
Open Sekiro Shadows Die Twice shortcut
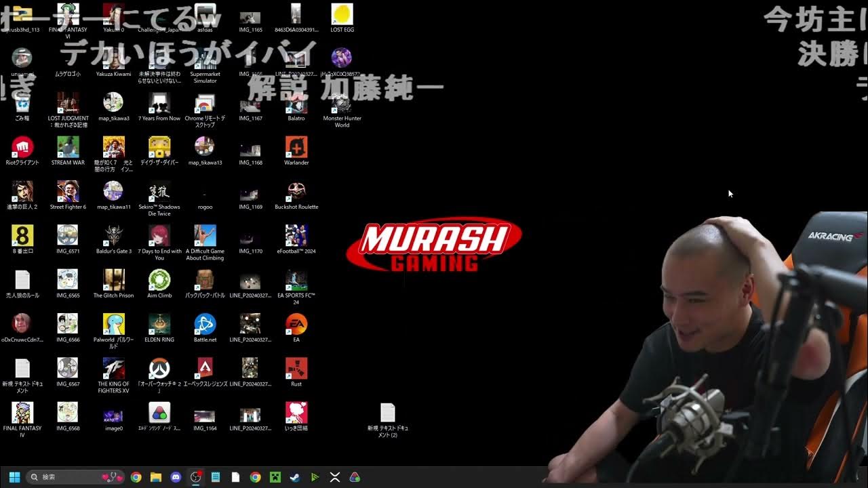click(159, 199)
